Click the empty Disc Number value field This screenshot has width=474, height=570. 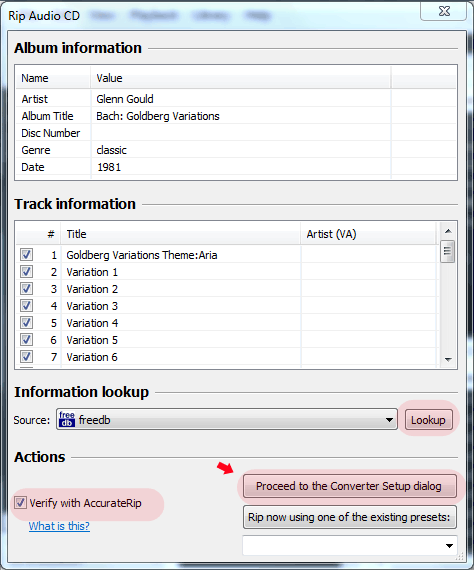point(241,133)
